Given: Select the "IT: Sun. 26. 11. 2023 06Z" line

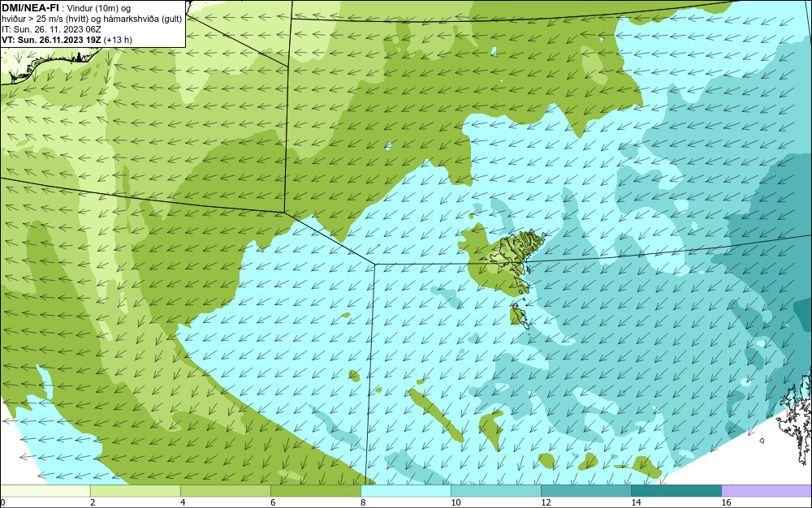Looking at the screenshot, I should 51,29.
